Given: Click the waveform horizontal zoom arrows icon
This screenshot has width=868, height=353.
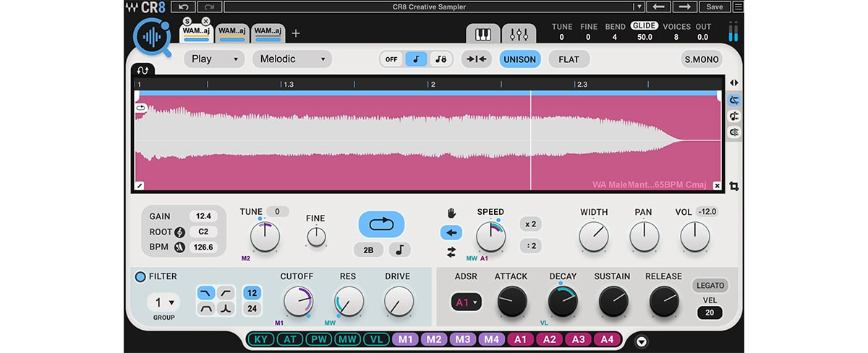Looking at the screenshot, I should click(x=734, y=83).
